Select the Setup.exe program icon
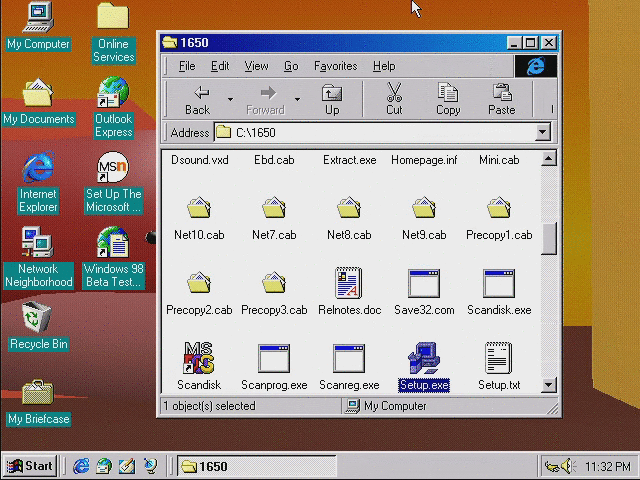This screenshot has height=480, width=640. (424, 358)
